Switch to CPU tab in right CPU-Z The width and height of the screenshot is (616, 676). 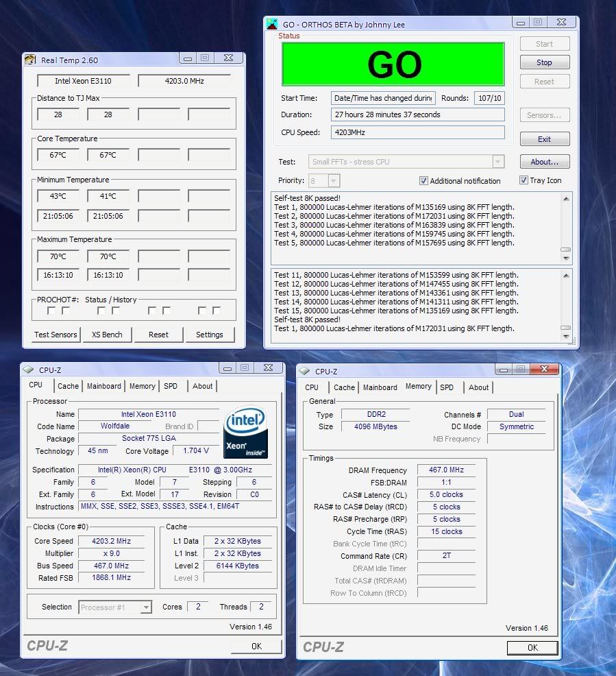click(312, 387)
